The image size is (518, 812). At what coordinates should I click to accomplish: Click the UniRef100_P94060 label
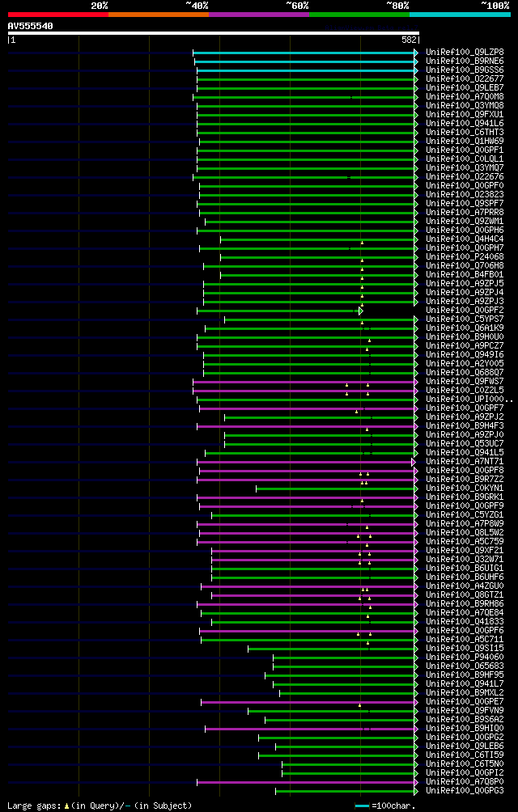pos(465,657)
